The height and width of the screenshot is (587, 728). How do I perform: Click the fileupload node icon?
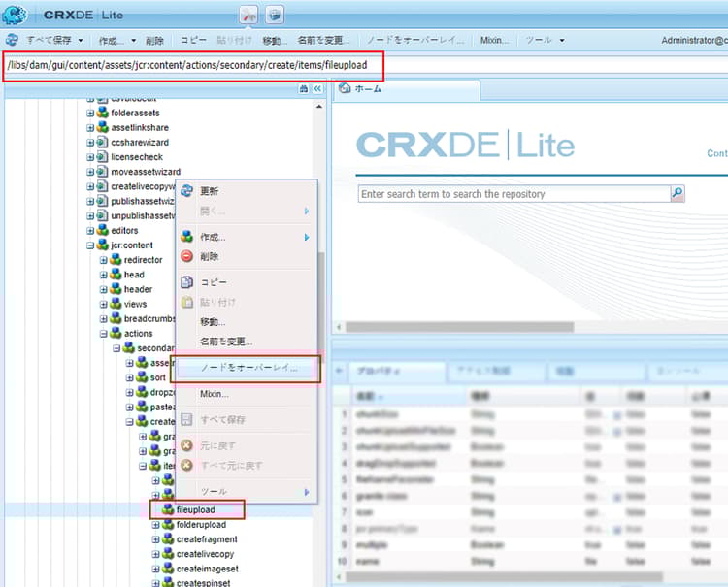(168, 509)
